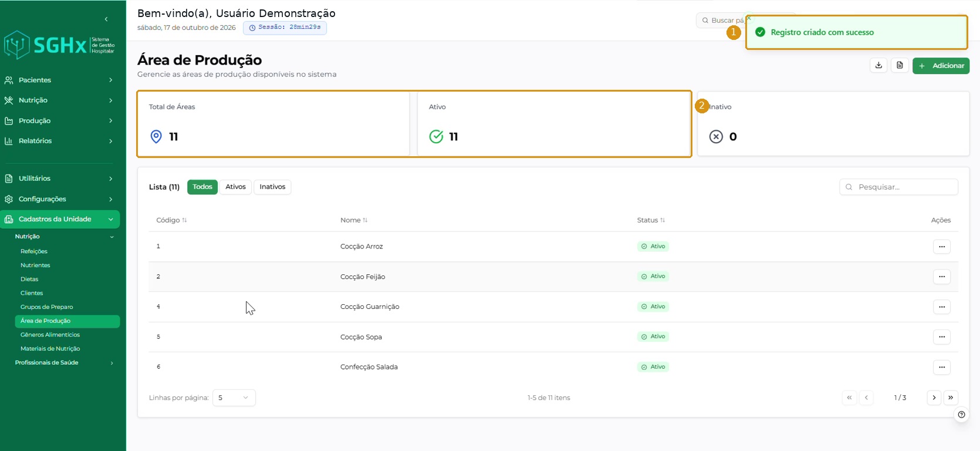The height and width of the screenshot is (451, 980).
Task: Open Materiais de Nutrição page
Action: [x=50, y=349]
